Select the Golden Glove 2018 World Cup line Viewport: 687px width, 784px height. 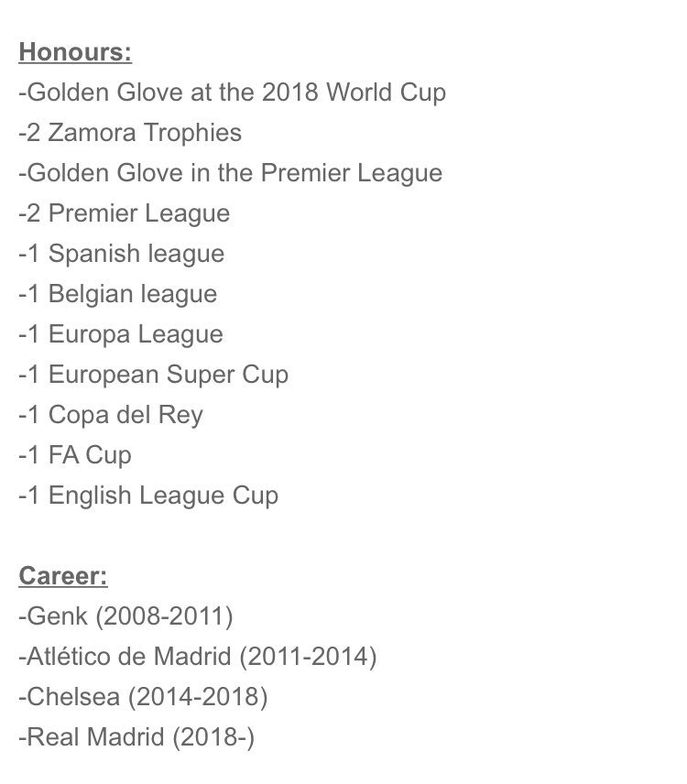232,93
